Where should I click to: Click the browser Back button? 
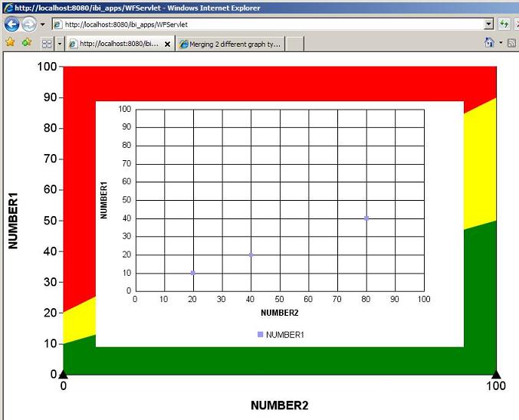[x=11, y=24]
